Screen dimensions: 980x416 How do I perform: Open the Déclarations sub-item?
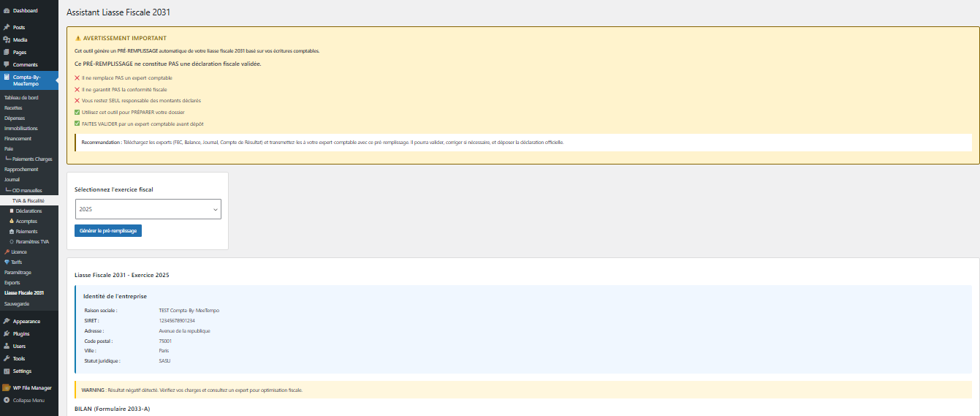[28, 211]
